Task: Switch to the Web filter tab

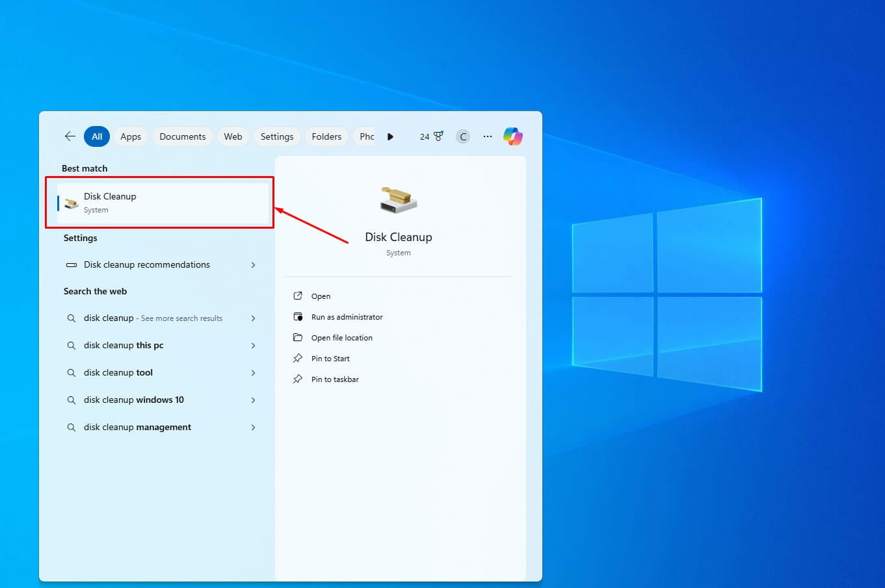Action: (233, 136)
